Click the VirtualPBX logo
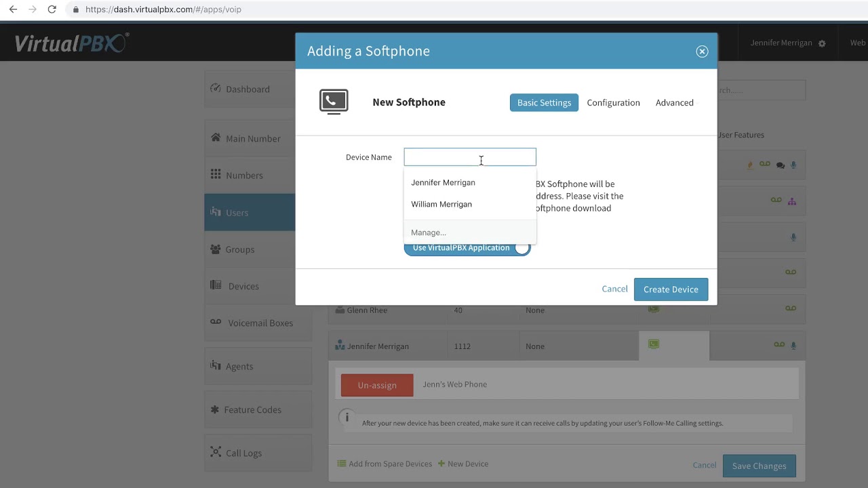The height and width of the screenshot is (488, 868). pos(71,43)
